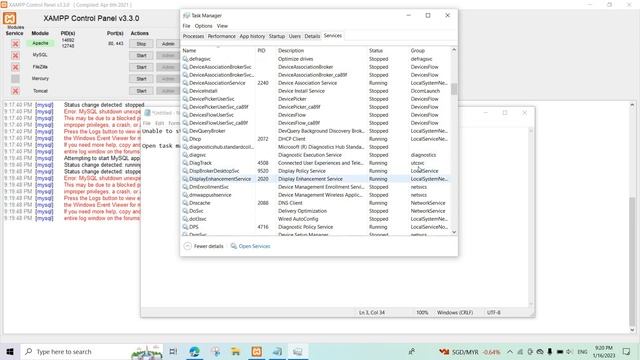
Task: Select the dot3svc service name
Action: (x=198, y=219)
